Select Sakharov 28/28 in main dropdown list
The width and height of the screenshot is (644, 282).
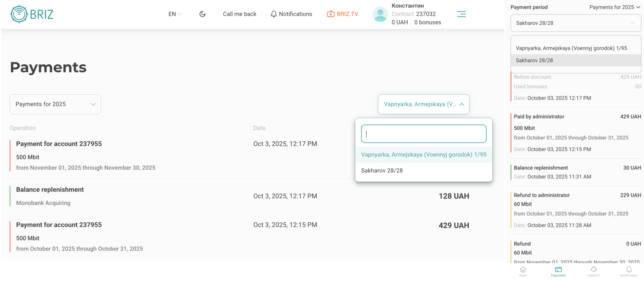[x=382, y=171]
